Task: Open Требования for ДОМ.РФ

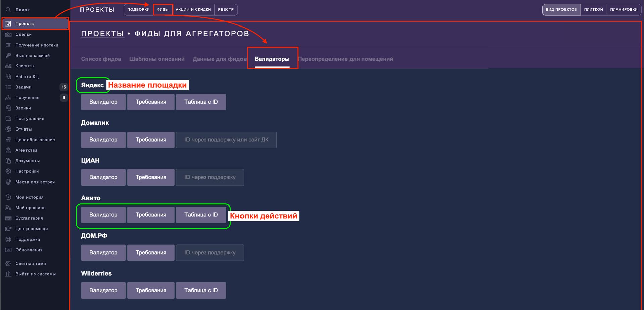Action: [151, 253]
